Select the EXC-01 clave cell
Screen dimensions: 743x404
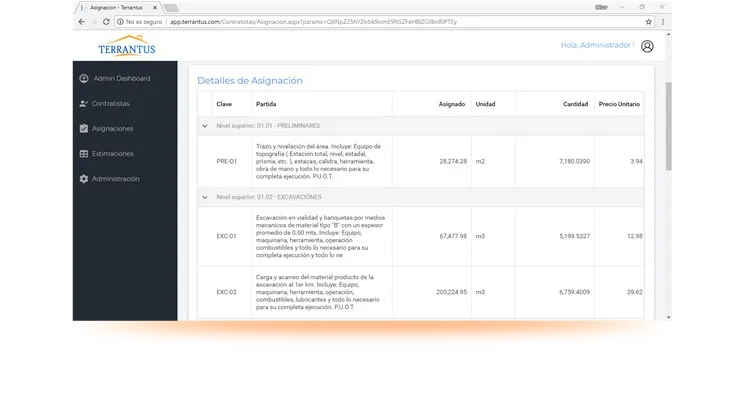(x=227, y=236)
